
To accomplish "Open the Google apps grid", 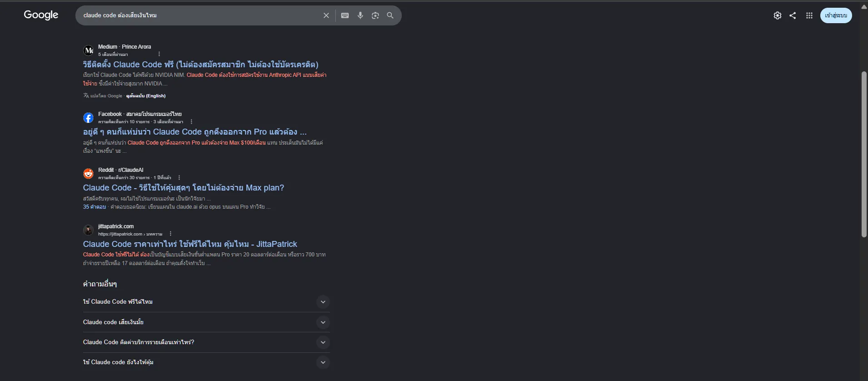I will 809,15.
